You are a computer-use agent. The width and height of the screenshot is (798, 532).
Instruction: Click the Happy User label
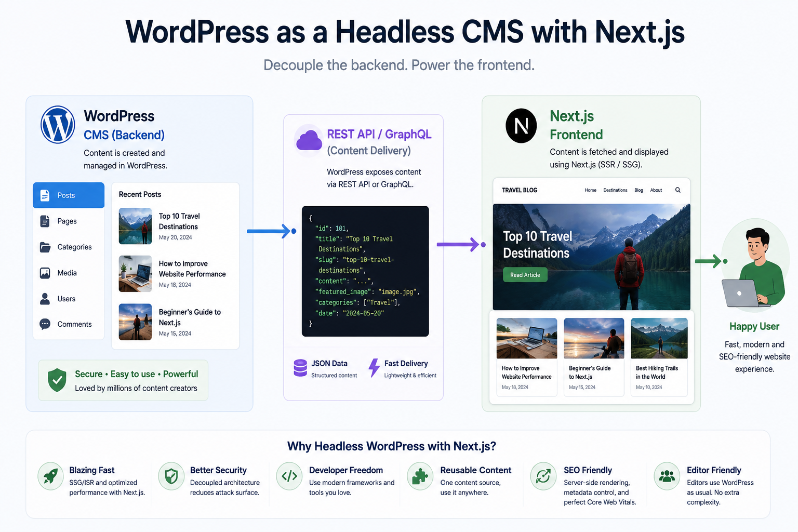(x=754, y=326)
